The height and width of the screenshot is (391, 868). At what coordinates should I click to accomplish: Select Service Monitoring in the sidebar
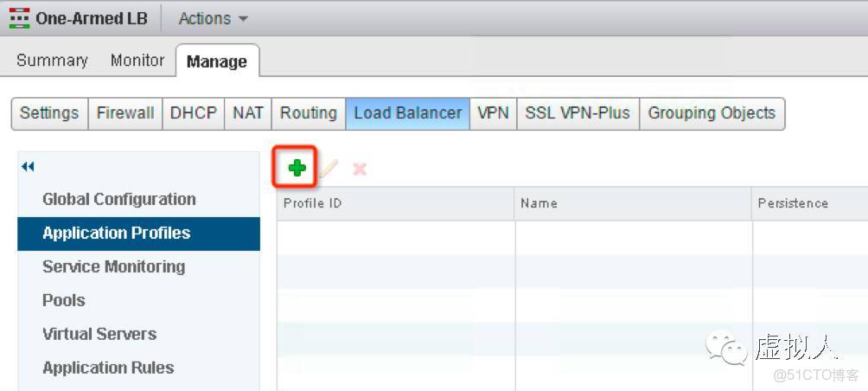point(138,267)
